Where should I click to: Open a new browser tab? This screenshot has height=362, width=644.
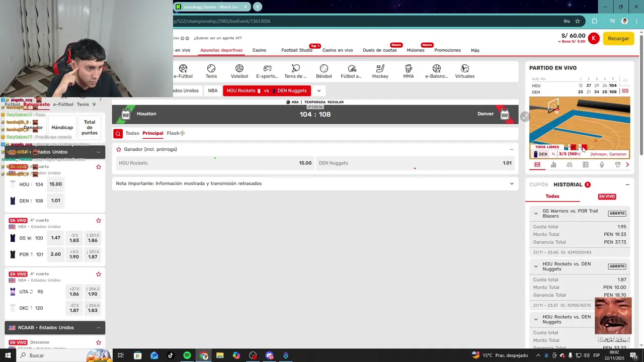pyautogui.click(x=258, y=7)
